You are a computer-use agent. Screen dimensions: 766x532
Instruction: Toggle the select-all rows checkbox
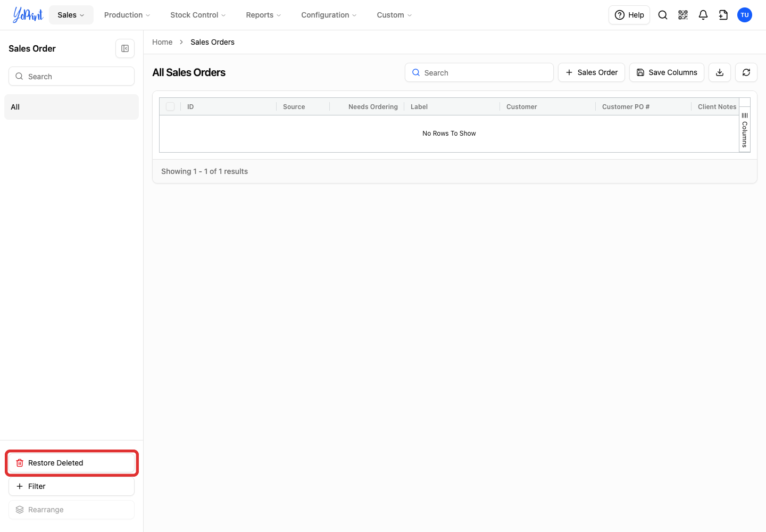[170, 106]
